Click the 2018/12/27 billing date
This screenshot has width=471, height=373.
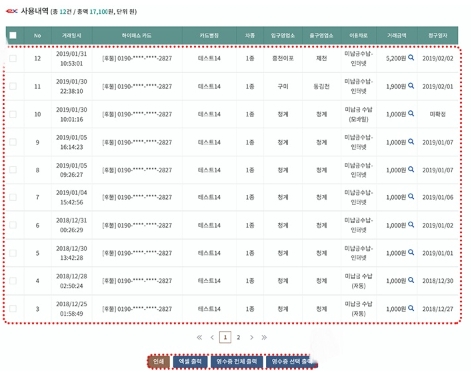438,309
